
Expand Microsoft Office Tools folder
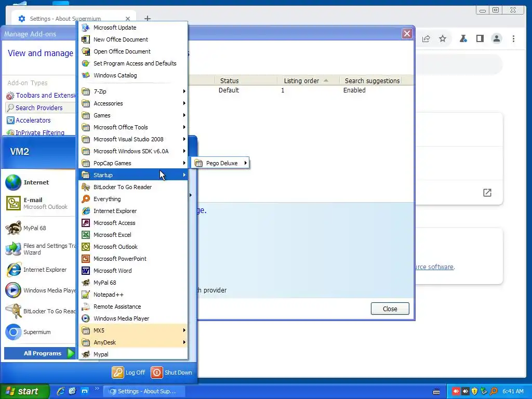point(133,127)
